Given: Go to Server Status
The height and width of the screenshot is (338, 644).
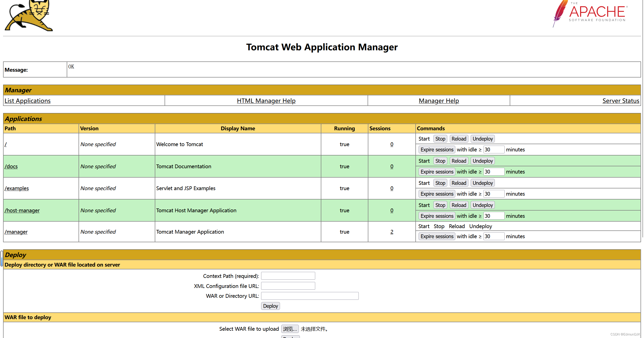Looking at the screenshot, I should pyautogui.click(x=621, y=101).
